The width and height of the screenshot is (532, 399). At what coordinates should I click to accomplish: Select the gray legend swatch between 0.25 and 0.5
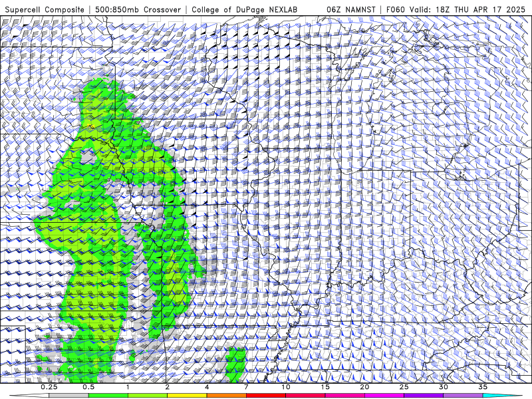tap(68, 395)
